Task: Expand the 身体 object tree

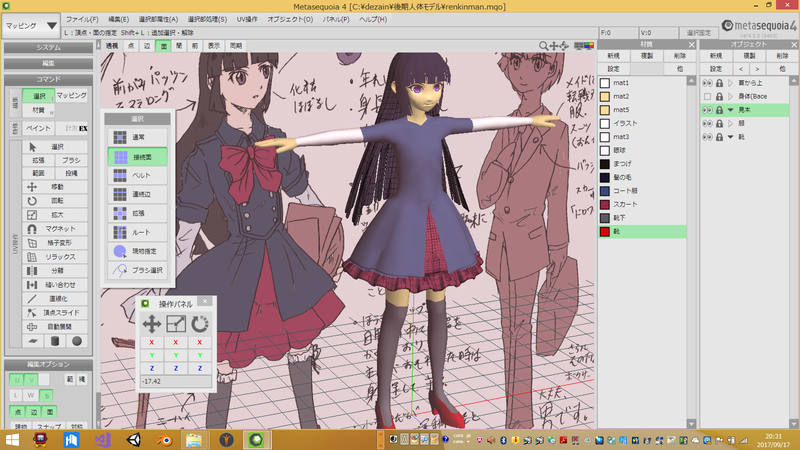Action: tap(731, 96)
